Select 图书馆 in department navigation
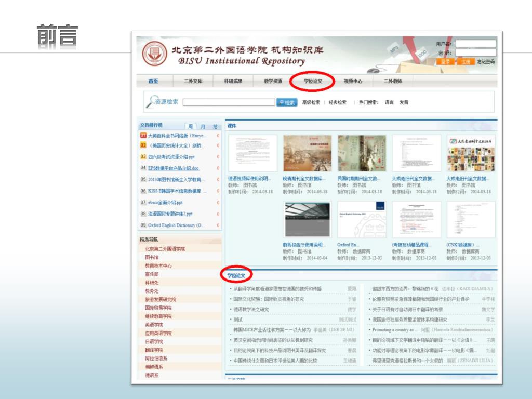Screen dimensions: 532x399 point(152,257)
